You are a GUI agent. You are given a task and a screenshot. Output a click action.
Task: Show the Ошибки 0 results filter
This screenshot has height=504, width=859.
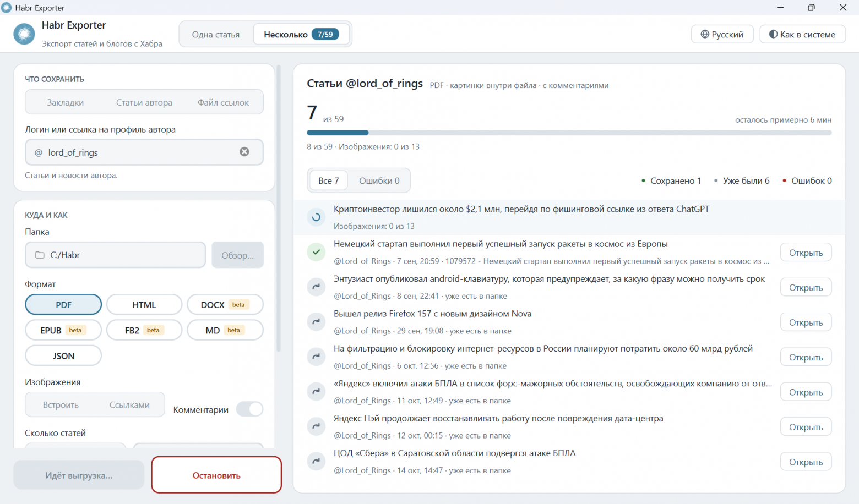pyautogui.click(x=379, y=180)
